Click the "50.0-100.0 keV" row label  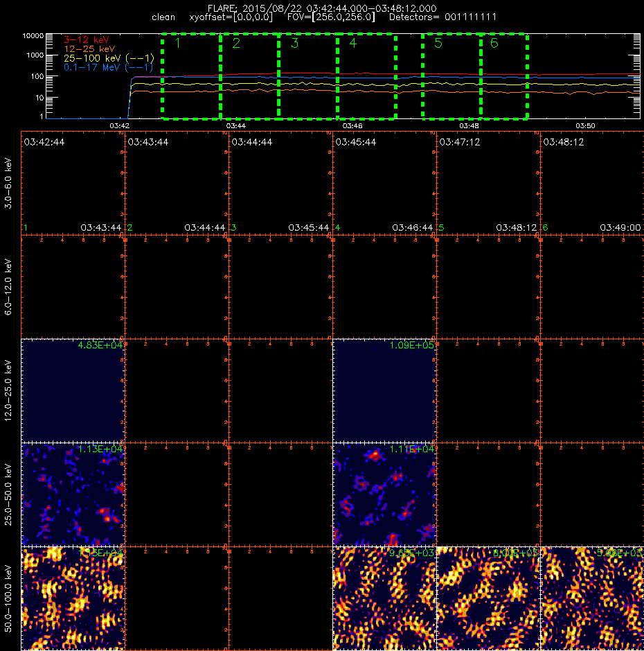pyautogui.click(x=8, y=598)
